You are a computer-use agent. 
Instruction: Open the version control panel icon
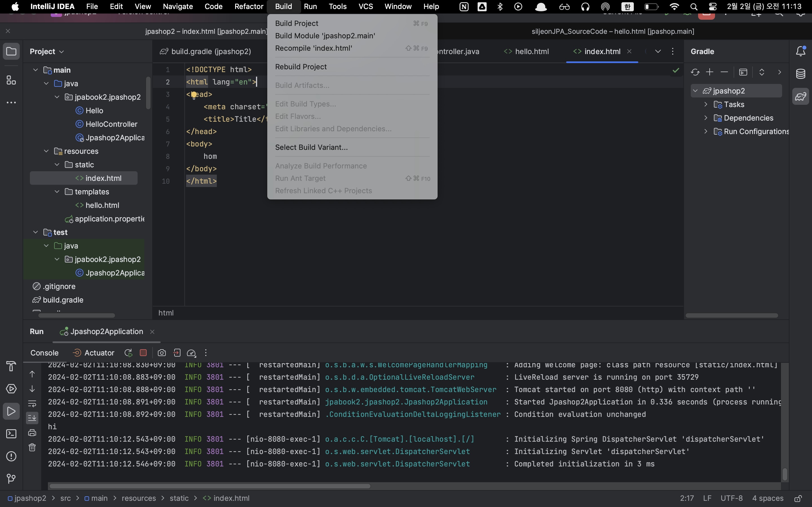click(11, 479)
